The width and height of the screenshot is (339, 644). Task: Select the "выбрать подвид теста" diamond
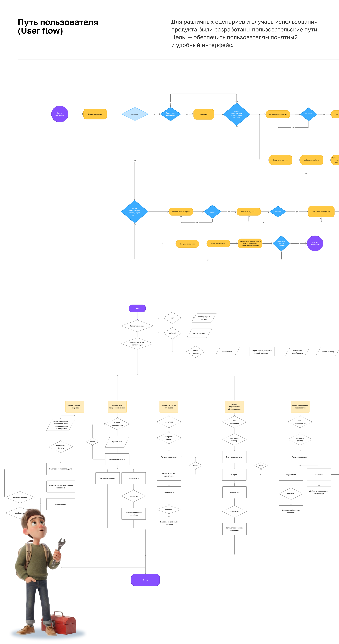tap(117, 424)
